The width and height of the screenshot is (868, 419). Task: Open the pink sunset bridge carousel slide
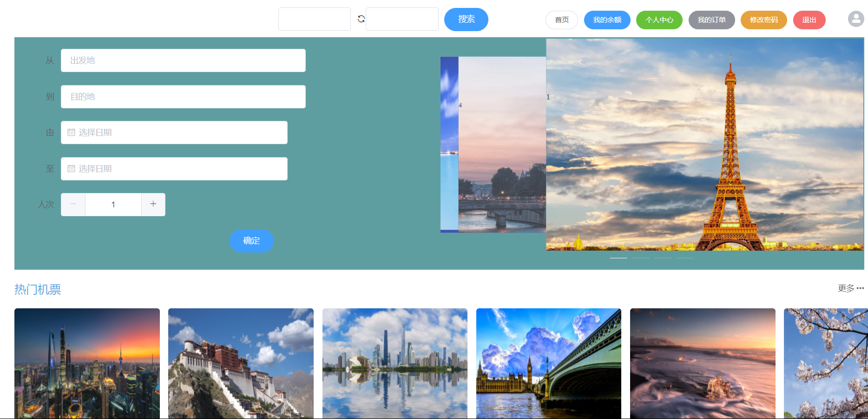[502, 145]
